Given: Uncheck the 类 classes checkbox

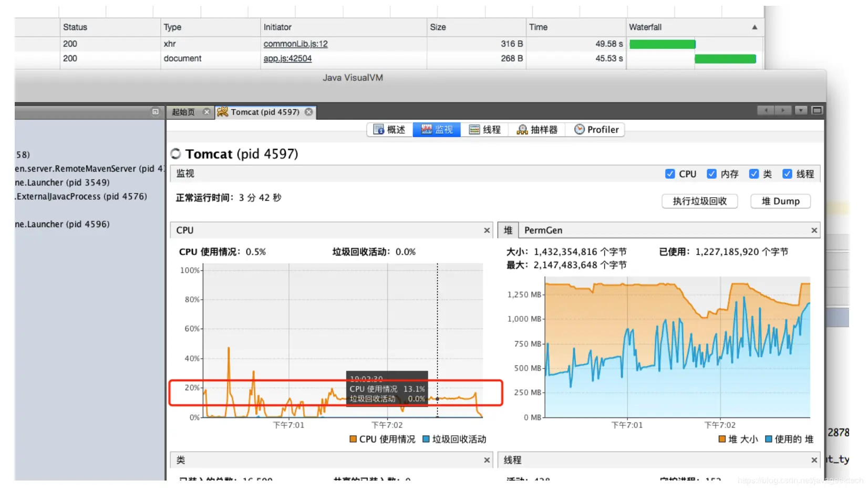Looking at the screenshot, I should tap(754, 174).
